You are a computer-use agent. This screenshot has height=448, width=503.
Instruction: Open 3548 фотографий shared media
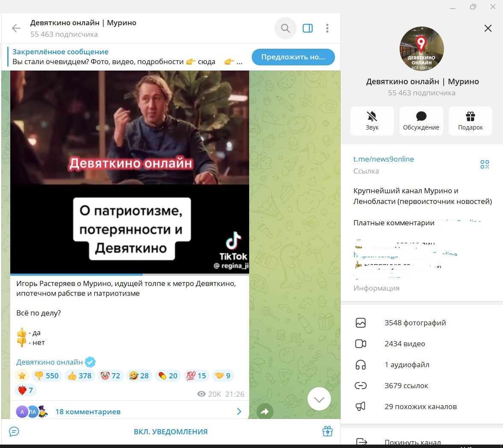tap(415, 323)
